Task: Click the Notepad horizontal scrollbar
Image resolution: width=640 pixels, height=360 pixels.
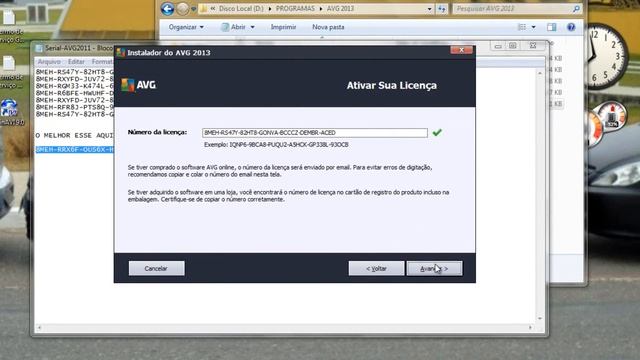Action: tap(284, 327)
